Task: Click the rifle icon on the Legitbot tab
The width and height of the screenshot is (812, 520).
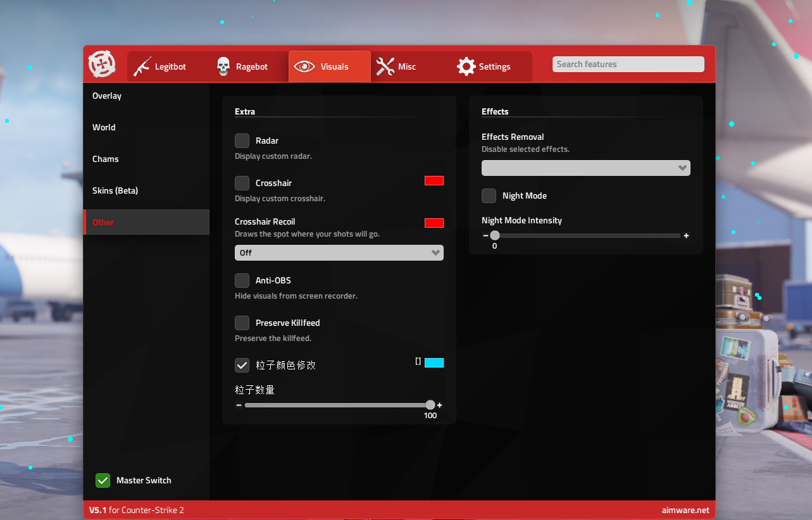Action: tap(142, 66)
